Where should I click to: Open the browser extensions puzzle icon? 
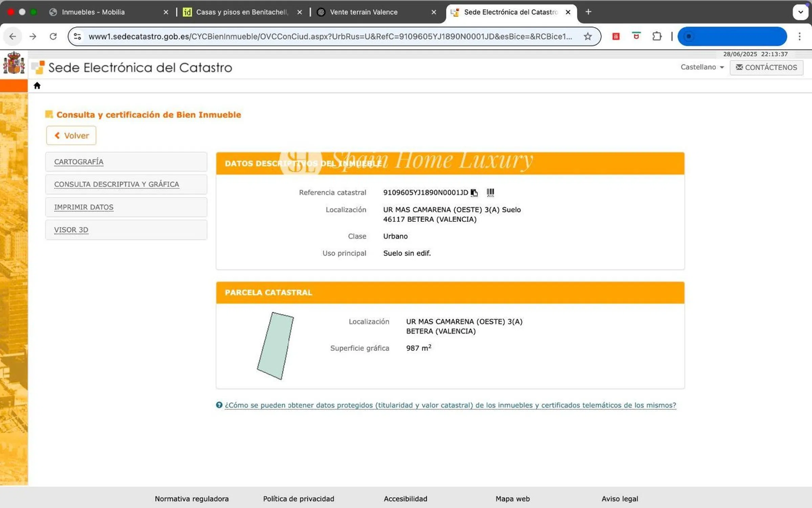(657, 36)
